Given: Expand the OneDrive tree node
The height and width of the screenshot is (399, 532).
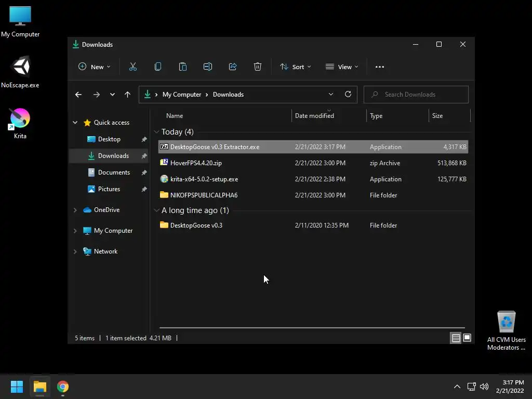Looking at the screenshot, I should (75, 210).
